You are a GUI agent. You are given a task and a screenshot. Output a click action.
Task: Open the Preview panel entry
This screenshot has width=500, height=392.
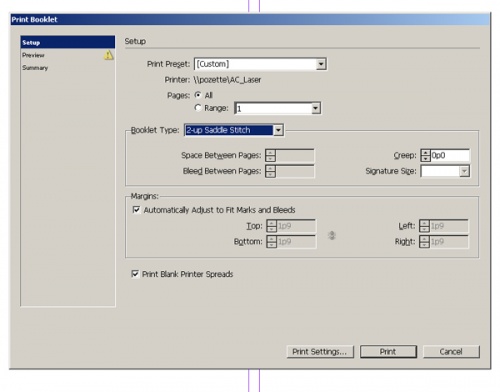(x=68, y=55)
